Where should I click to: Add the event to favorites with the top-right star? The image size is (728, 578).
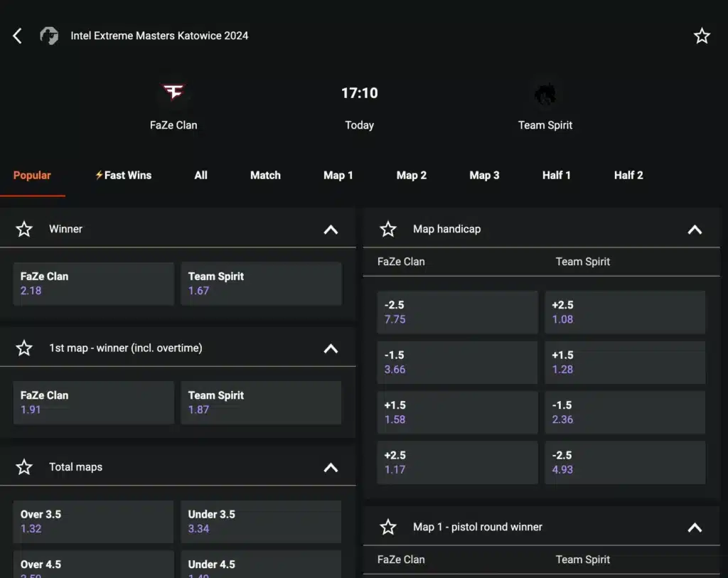pos(702,36)
